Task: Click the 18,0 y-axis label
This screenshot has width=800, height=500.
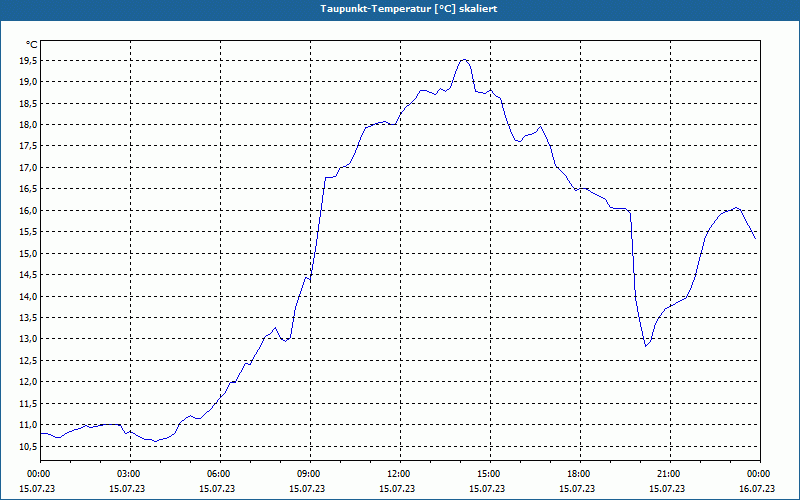Action: point(28,124)
